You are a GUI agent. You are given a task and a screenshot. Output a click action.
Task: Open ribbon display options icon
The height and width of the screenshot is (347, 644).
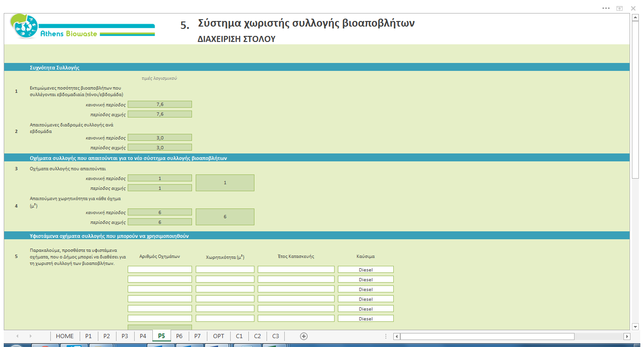click(619, 8)
